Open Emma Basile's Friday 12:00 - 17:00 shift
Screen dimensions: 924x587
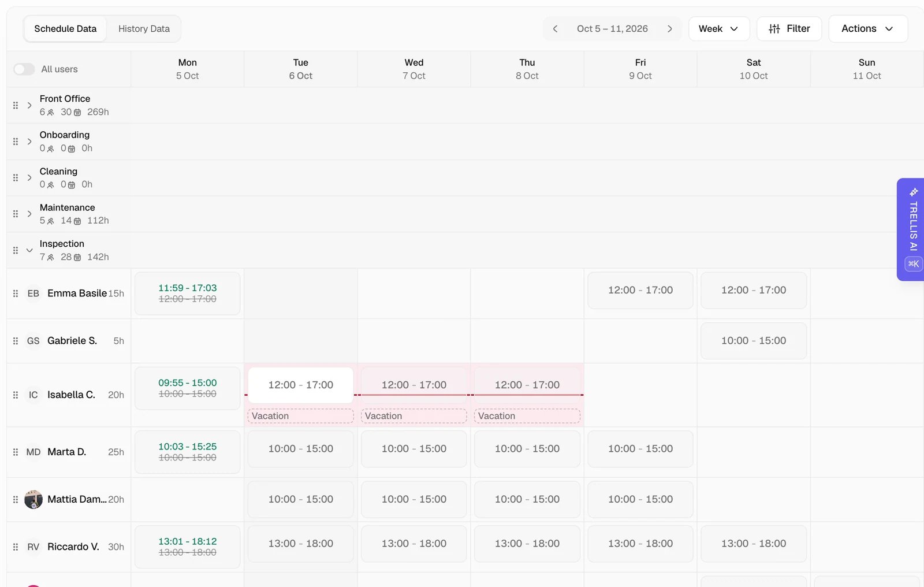[640, 290]
